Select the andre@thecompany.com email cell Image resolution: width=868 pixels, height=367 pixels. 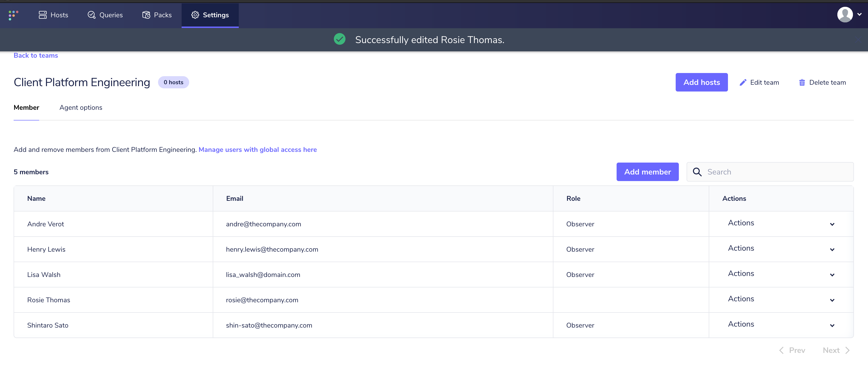tap(383, 224)
